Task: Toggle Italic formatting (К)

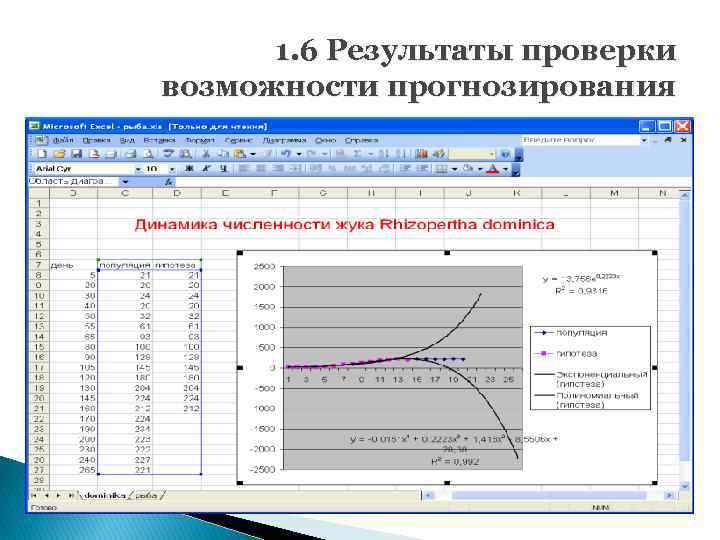Action: [x=206, y=169]
